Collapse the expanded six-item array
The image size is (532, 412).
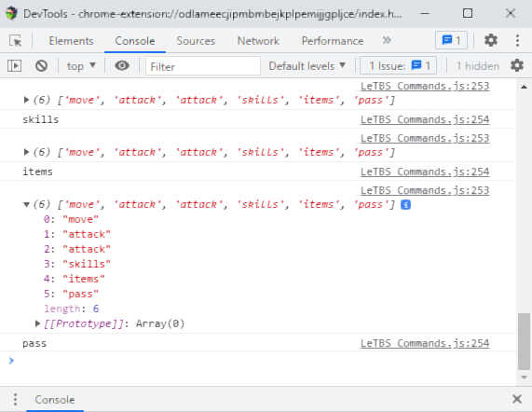pyautogui.click(x=26, y=204)
